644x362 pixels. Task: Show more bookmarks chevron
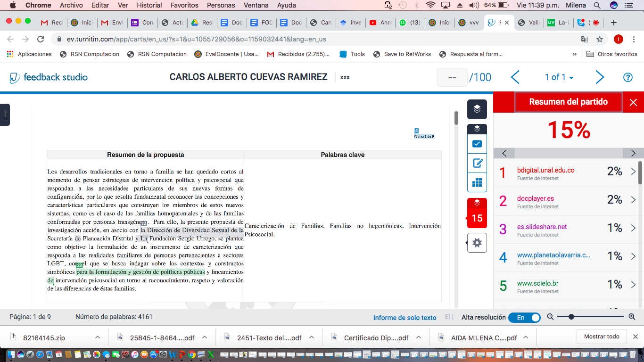(x=574, y=54)
